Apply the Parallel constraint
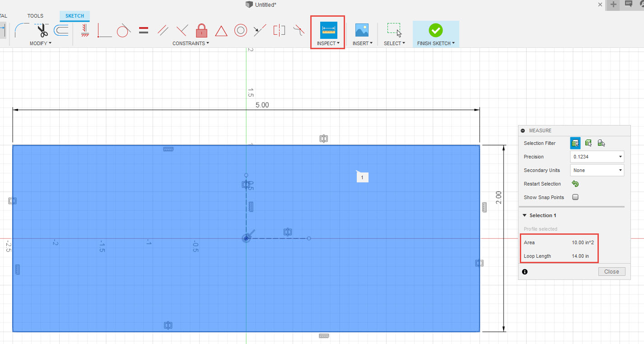This screenshot has height=344, width=644. 162,30
